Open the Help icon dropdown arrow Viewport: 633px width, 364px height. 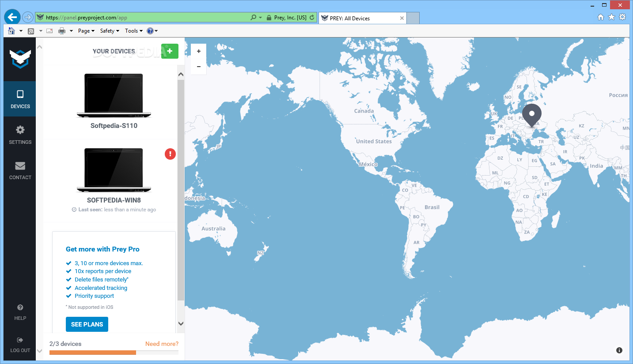point(156,31)
